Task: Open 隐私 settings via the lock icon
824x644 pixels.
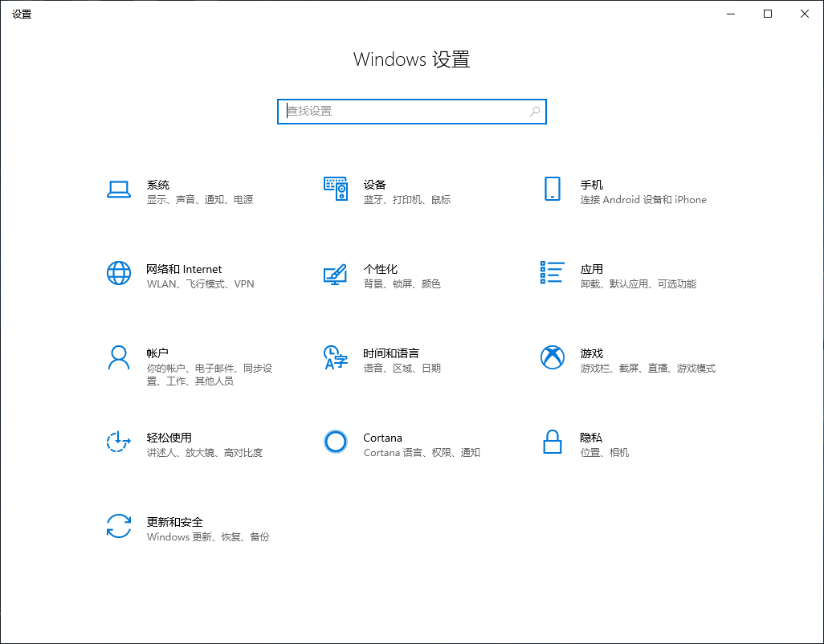Action: click(x=552, y=442)
